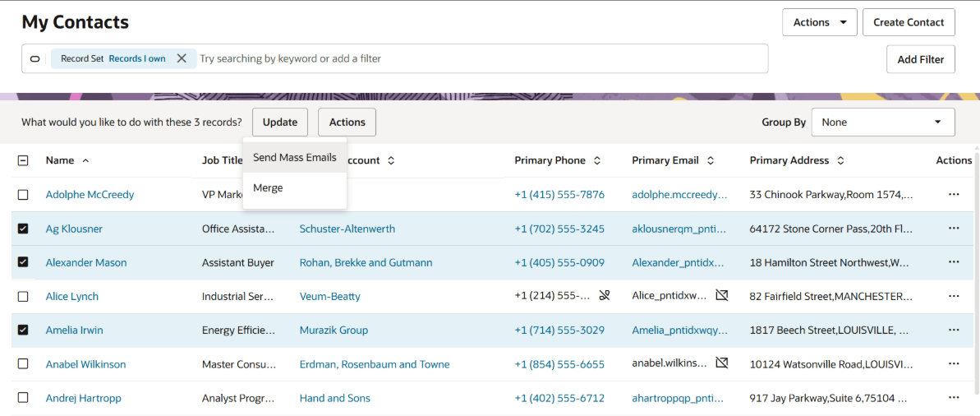Email the adolphe.mccreedy address link
The width and height of the screenshot is (980, 416).
(x=679, y=195)
